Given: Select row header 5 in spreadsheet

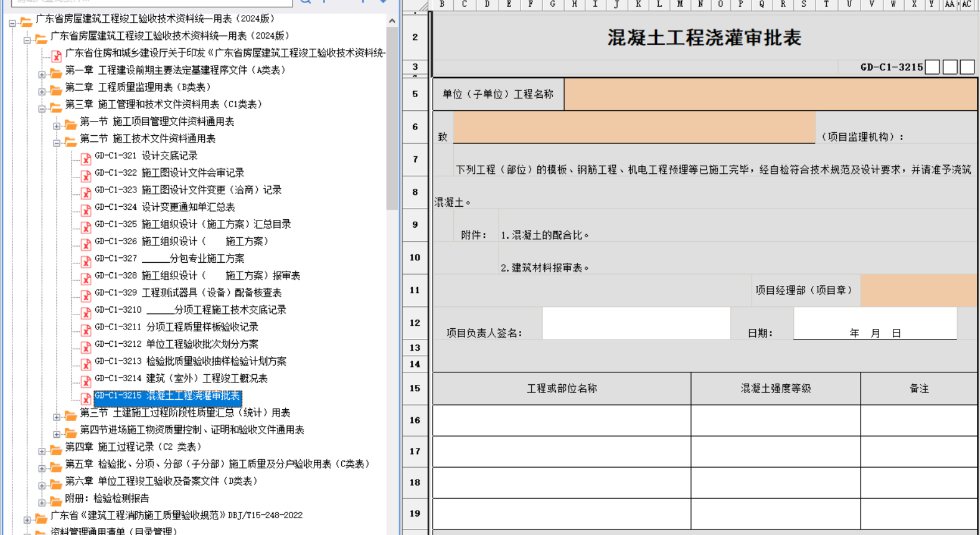Looking at the screenshot, I should point(415,94).
